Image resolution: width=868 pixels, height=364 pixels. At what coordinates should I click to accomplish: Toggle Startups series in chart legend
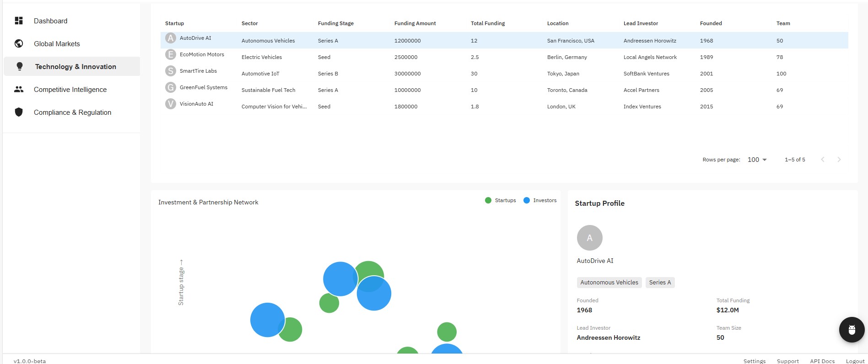point(500,200)
